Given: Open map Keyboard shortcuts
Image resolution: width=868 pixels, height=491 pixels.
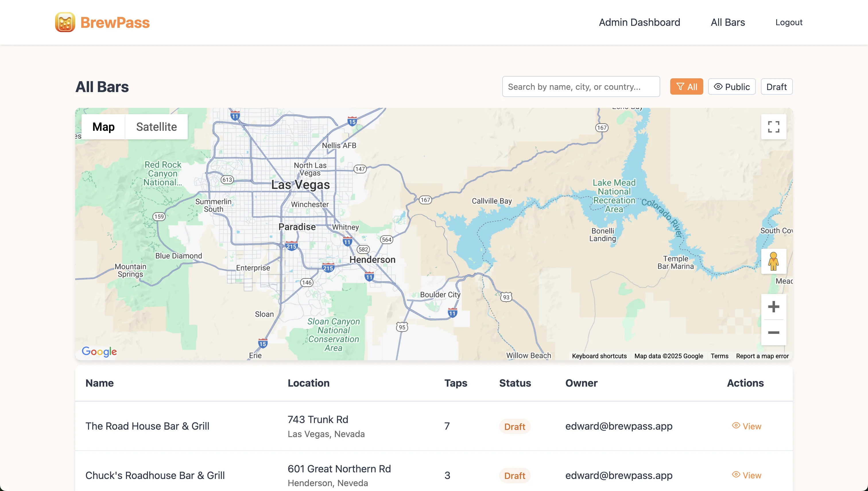Looking at the screenshot, I should (x=599, y=356).
